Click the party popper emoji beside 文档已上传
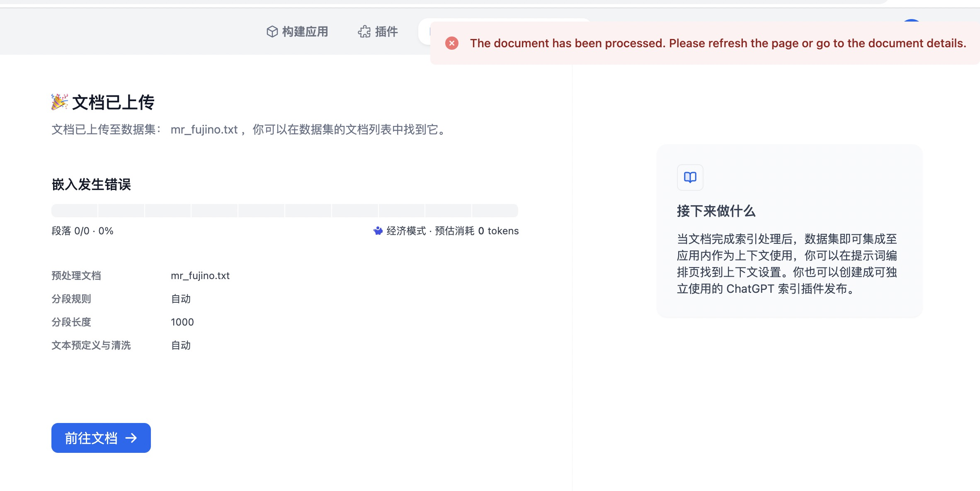 [59, 102]
